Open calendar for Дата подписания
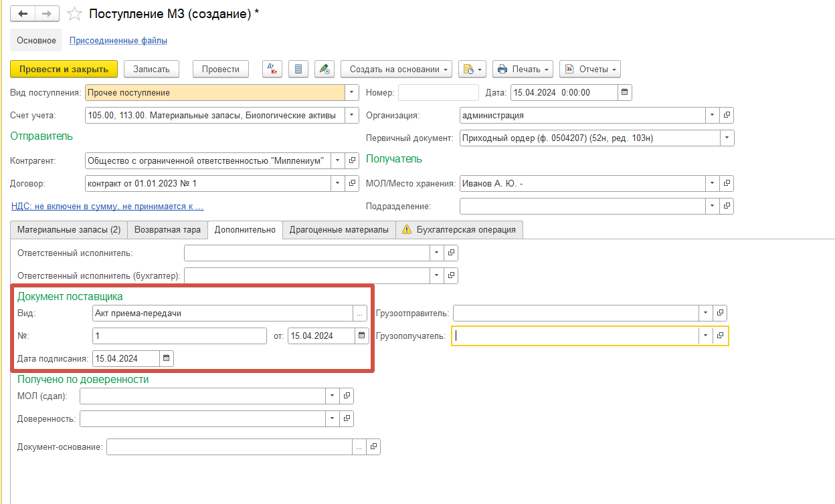The height and width of the screenshot is (504, 835). click(x=167, y=358)
